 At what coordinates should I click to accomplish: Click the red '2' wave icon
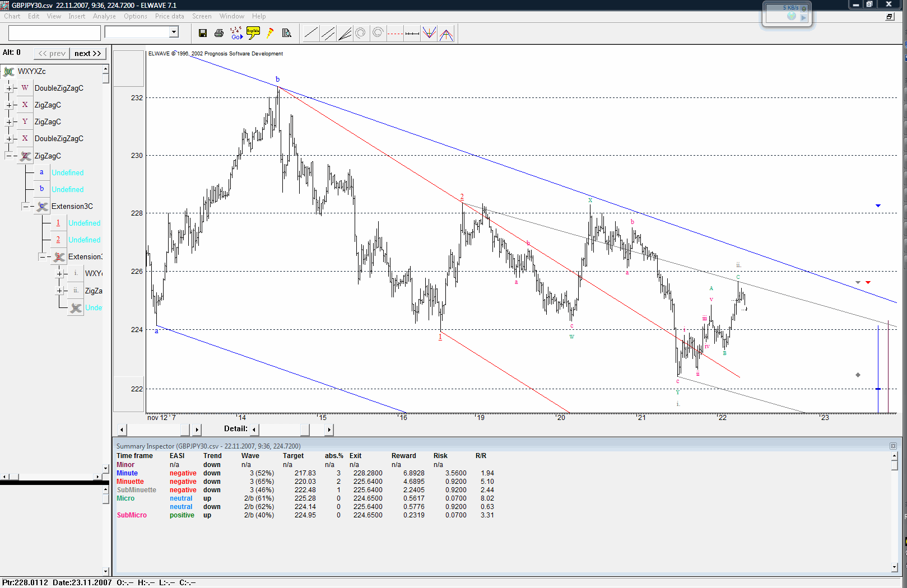[x=58, y=240]
